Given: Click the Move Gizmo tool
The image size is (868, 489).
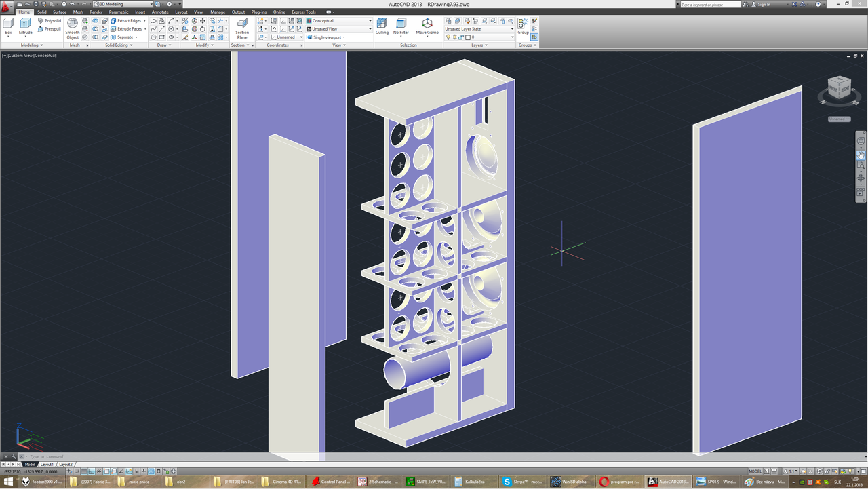Looking at the screenshot, I should [427, 26].
